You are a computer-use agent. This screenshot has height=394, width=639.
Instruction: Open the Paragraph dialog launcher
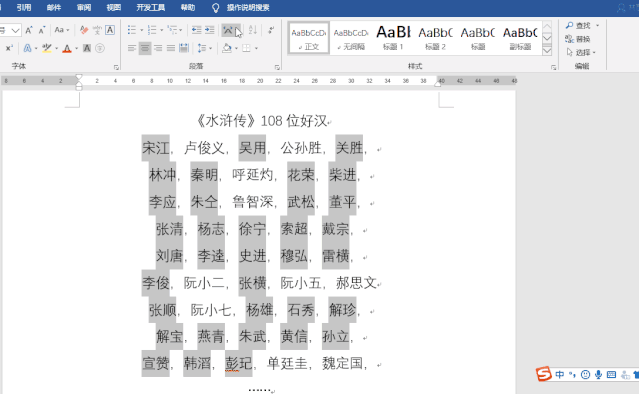tap(277, 67)
